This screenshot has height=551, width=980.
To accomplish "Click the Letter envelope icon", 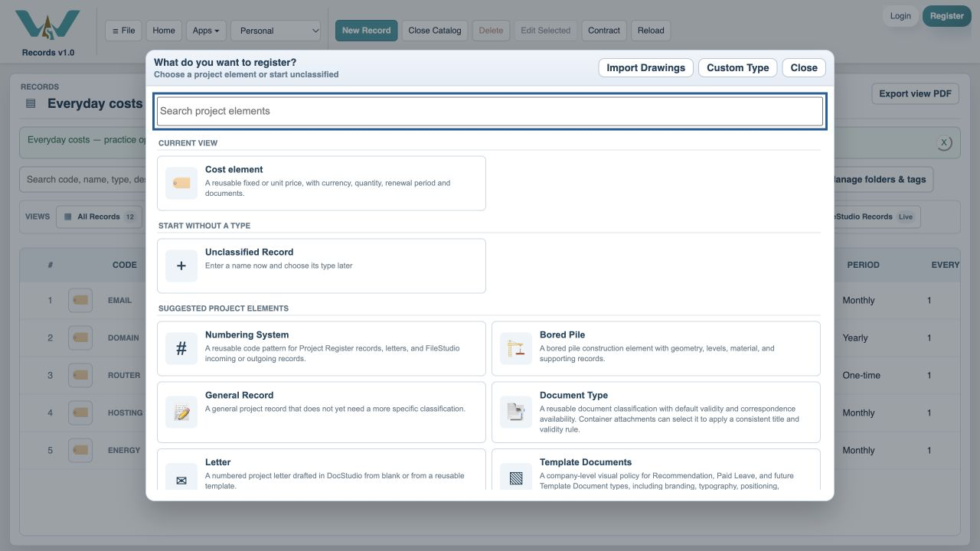I will (181, 480).
